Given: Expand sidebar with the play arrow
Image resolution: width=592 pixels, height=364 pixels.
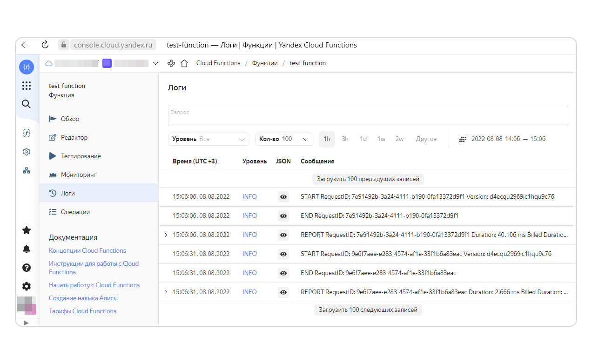Looking at the screenshot, I should coord(26,323).
